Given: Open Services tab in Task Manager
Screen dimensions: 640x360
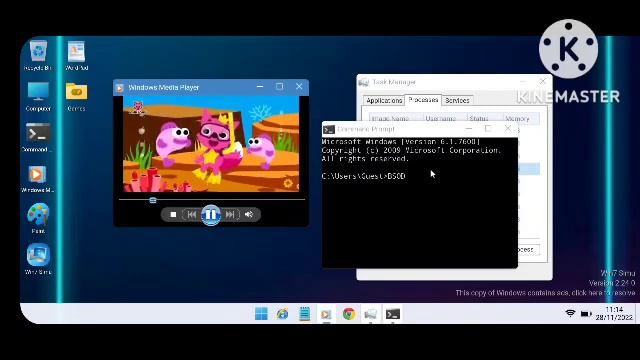Looking at the screenshot, I should [x=457, y=100].
